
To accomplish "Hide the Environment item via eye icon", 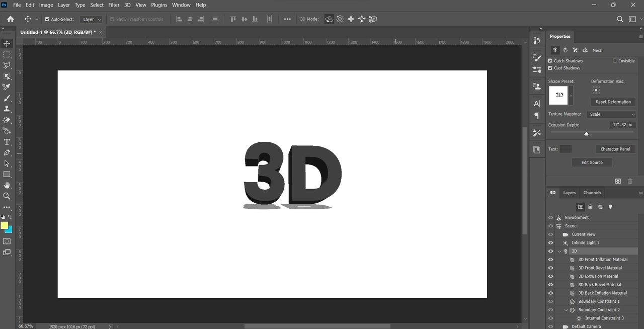I will (550, 218).
